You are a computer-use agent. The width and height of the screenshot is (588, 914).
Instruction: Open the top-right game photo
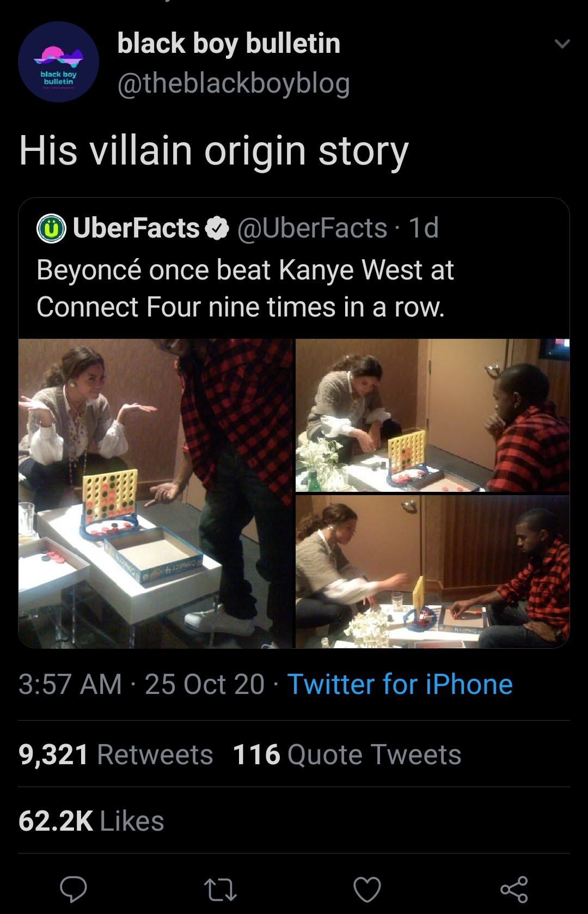[x=432, y=415]
